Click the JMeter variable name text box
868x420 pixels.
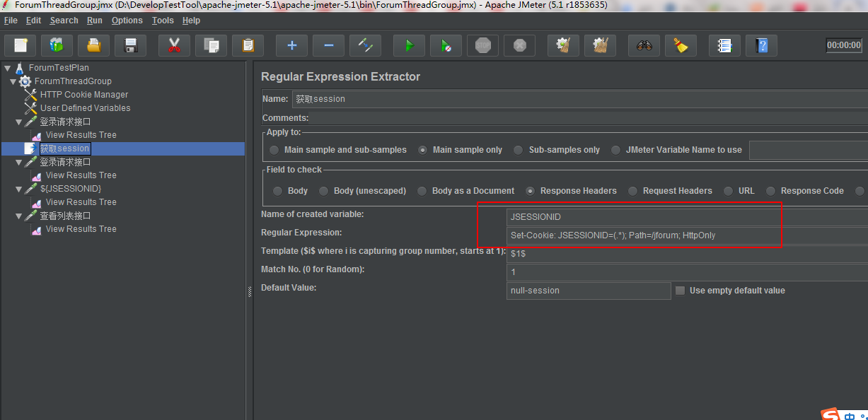coord(809,150)
